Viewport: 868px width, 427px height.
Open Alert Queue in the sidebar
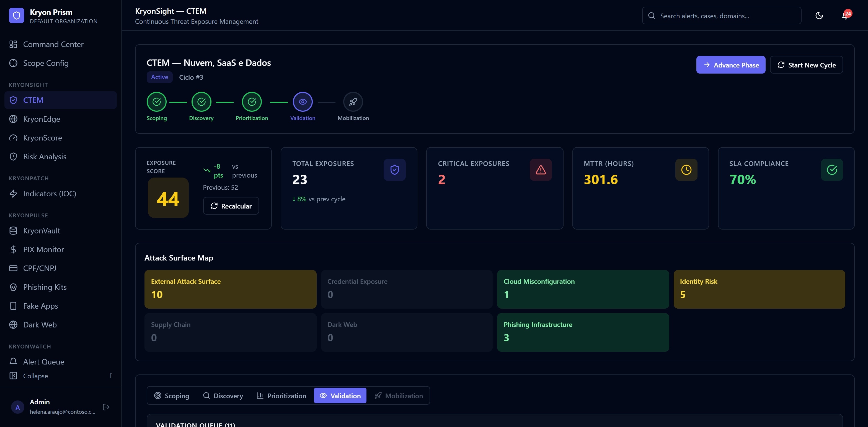pyautogui.click(x=61, y=362)
